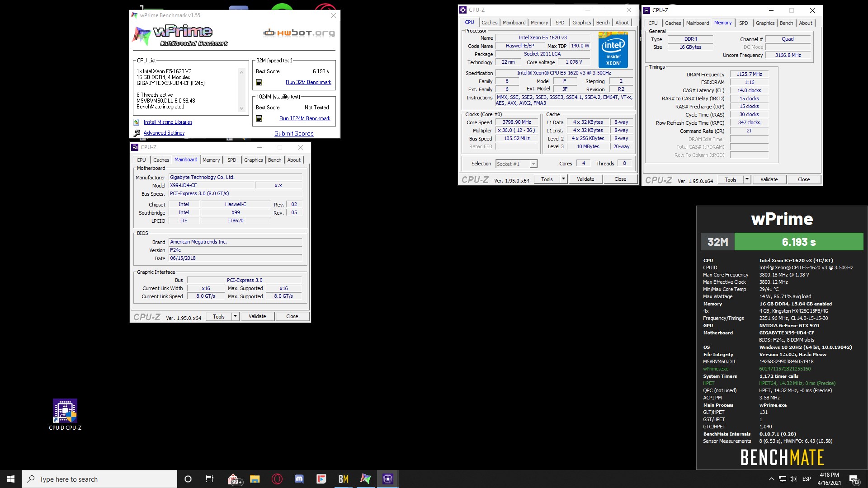Open the Windows Start menu

tap(11, 479)
